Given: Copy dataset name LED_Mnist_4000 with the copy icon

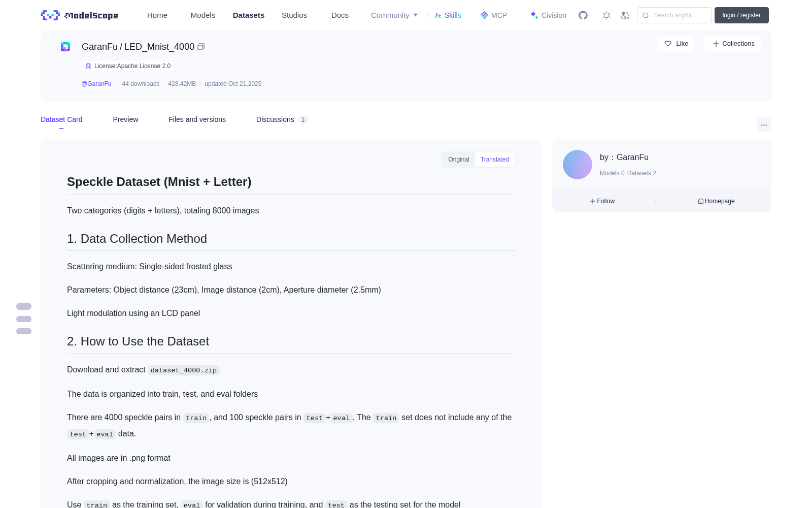Looking at the screenshot, I should [x=201, y=47].
